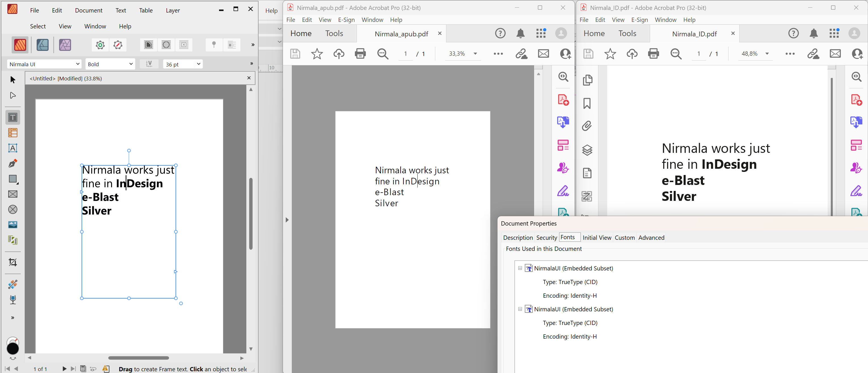Close the Nirmala_apub.pdf document tab
868x373 pixels.
[439, 33]
